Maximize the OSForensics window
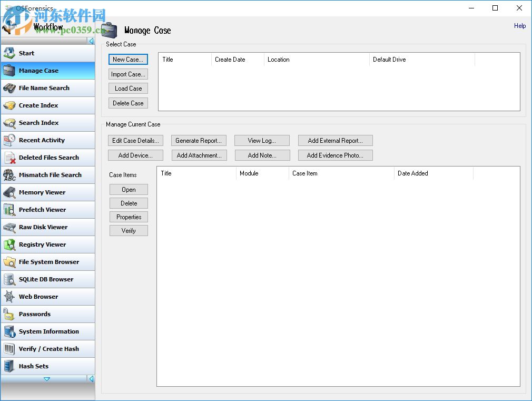Image resolution: width=532 pixels, height=401 pixels. 495,8
